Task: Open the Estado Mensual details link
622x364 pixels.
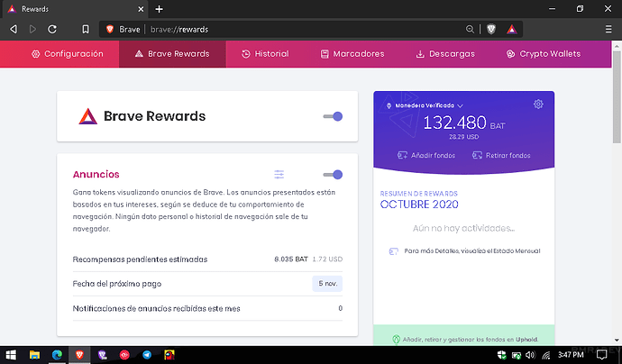Action: pos(472,251)
